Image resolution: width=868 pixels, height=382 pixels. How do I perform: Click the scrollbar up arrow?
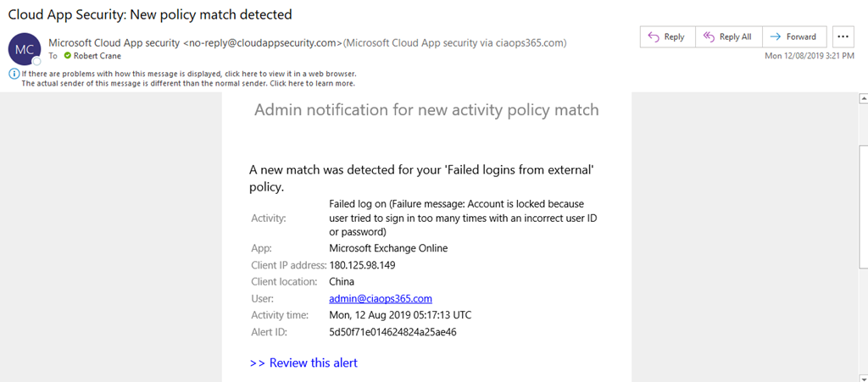860,98
